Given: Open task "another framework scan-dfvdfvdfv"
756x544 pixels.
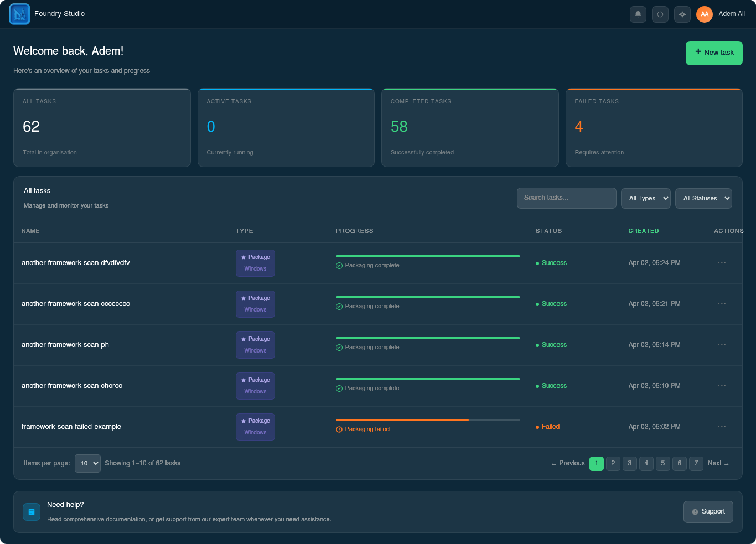Looking at the screenshot, I should [x=76, y=263].
